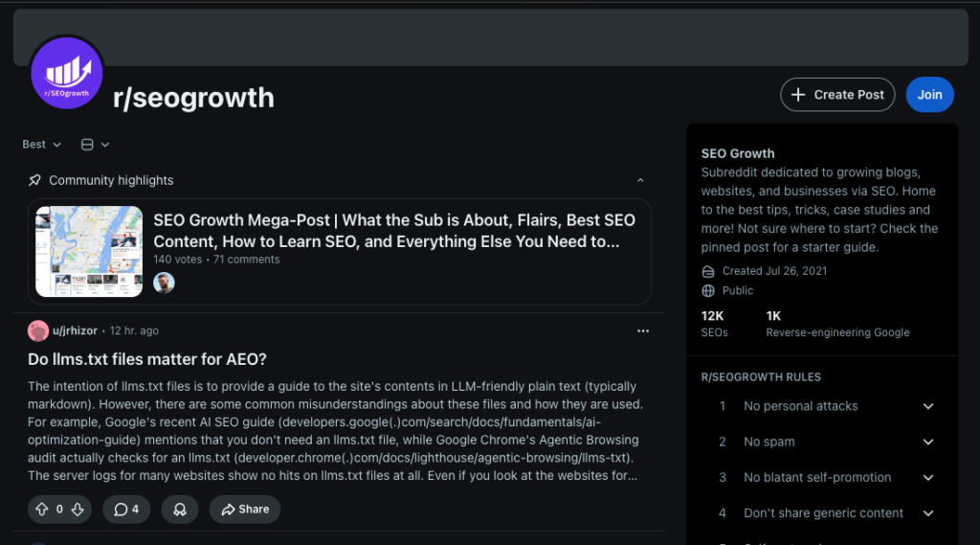Click the Created Jul 26, 2021 cake icon
The image size is (980, 545).
pos(708,272)
